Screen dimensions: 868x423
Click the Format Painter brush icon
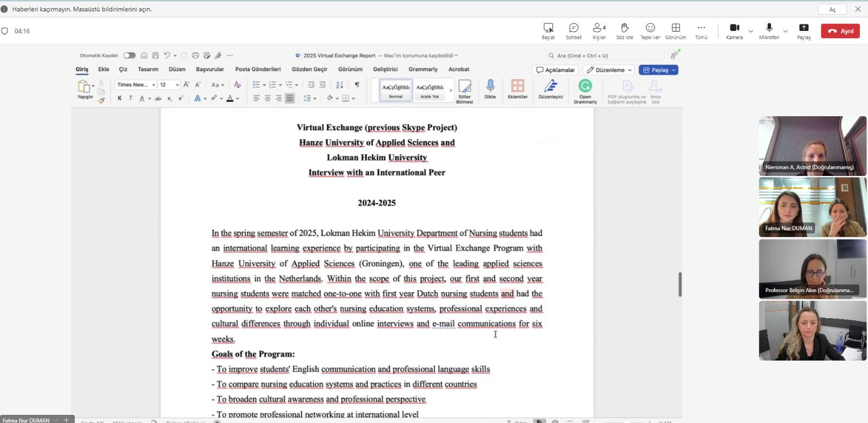tap(101, 100)
